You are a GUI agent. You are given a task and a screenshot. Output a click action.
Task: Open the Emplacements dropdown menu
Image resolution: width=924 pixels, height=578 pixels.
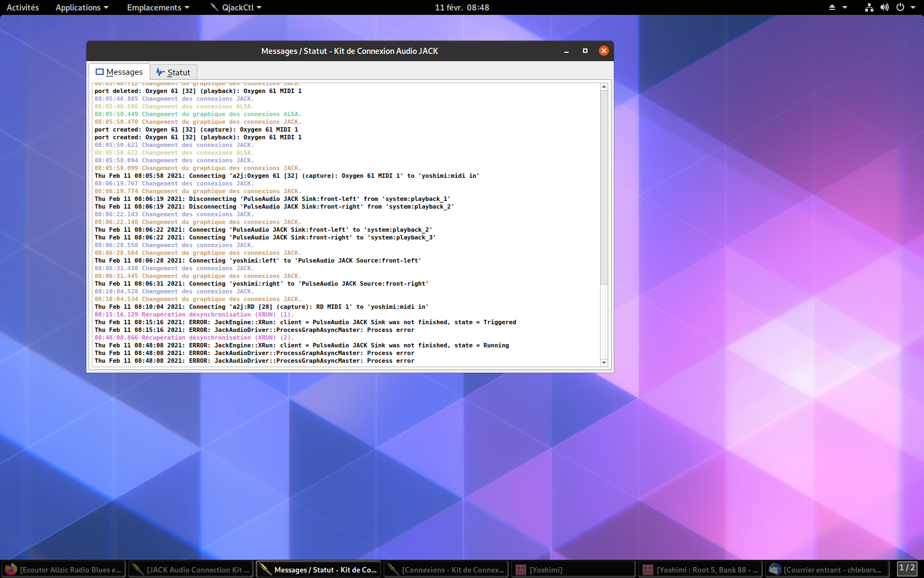tap(158, 7)
